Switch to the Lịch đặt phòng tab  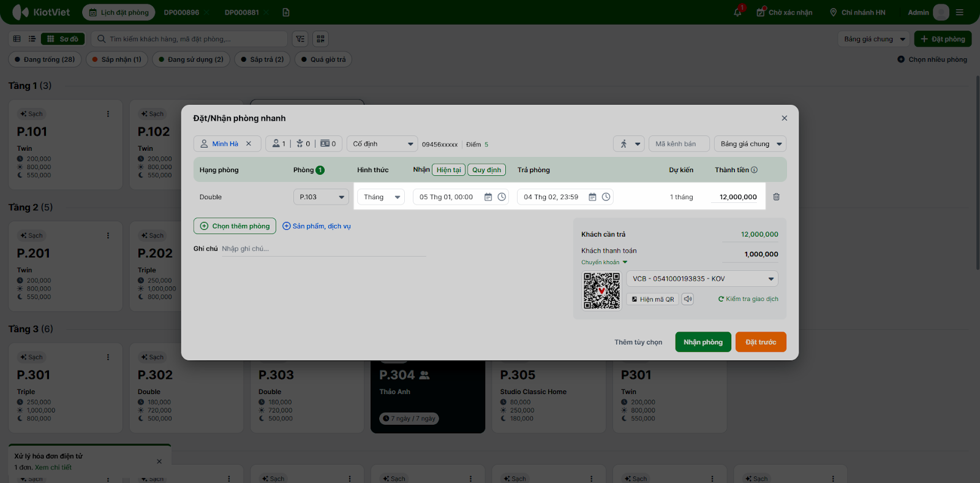(119, 12)
